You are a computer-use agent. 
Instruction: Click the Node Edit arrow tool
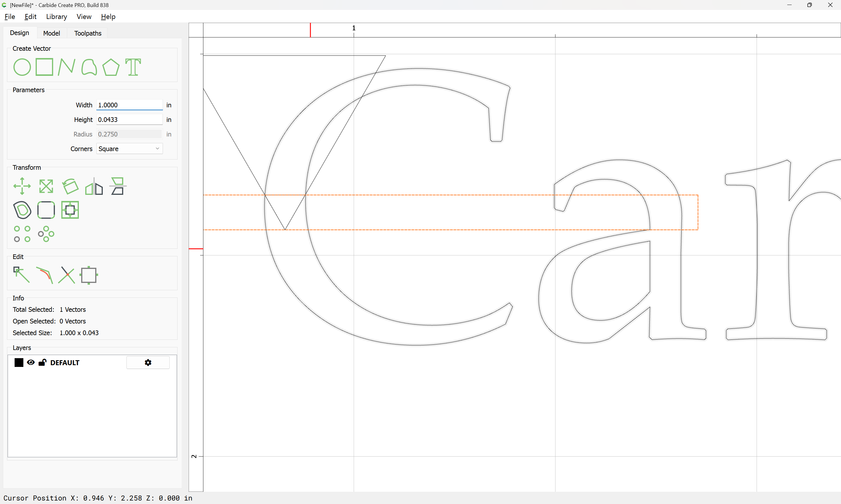pyautogui.click(x=21, y=275)
